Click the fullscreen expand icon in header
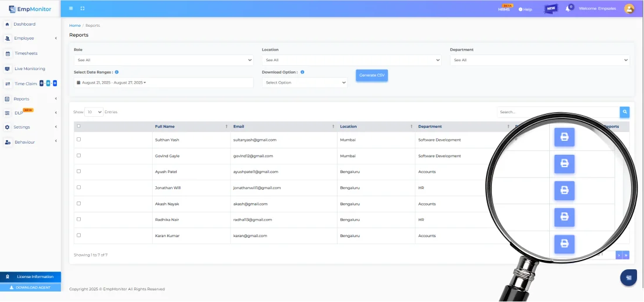The image size is (644, 302). coord(82,9)
